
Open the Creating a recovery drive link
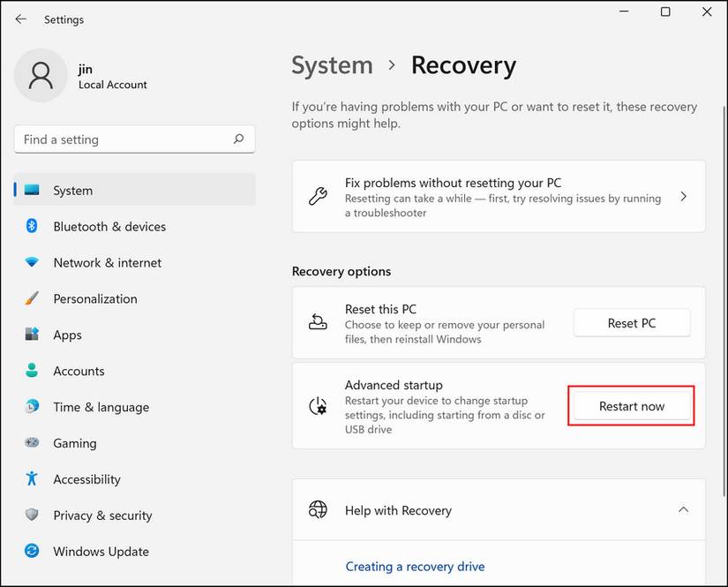click(x=415, y=567)
